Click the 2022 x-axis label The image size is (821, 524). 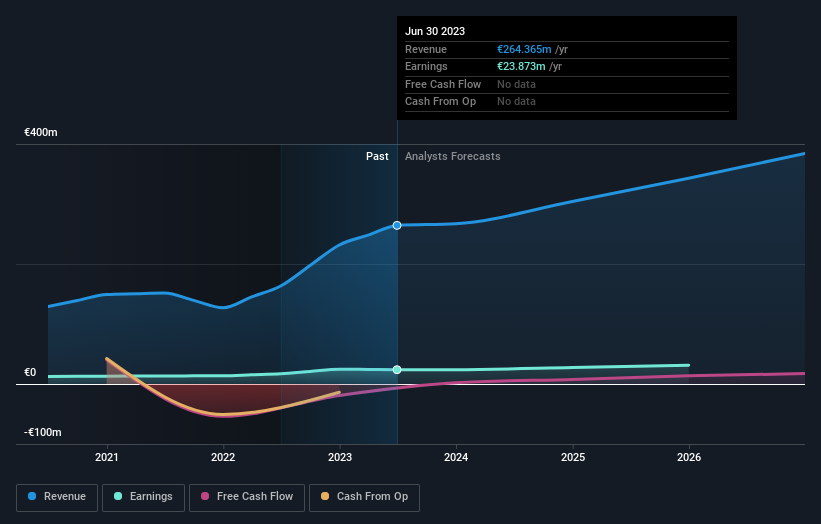click(x=223, y=457)
